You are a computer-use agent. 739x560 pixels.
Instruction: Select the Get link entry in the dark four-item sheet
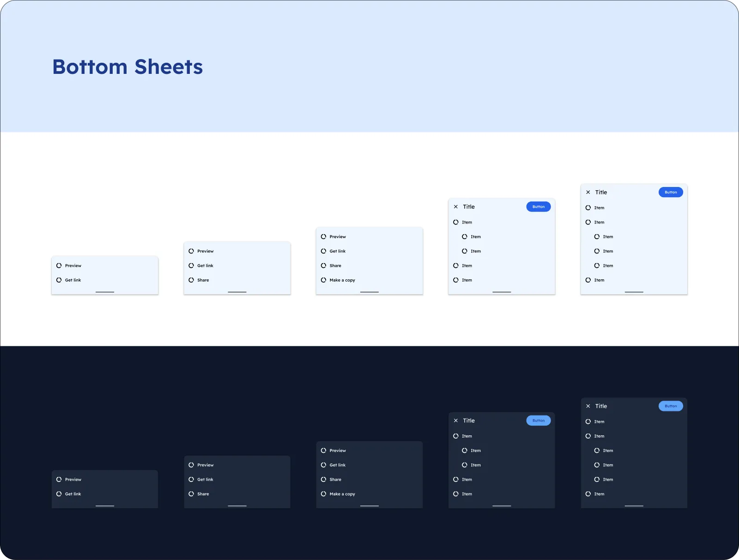pos(337,465)
